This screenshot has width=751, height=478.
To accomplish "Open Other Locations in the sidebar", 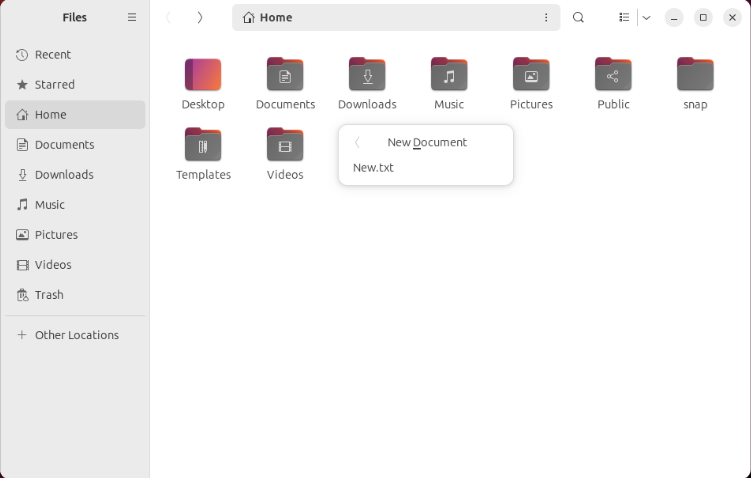I will pyautogui.click(x=75, y=335).
